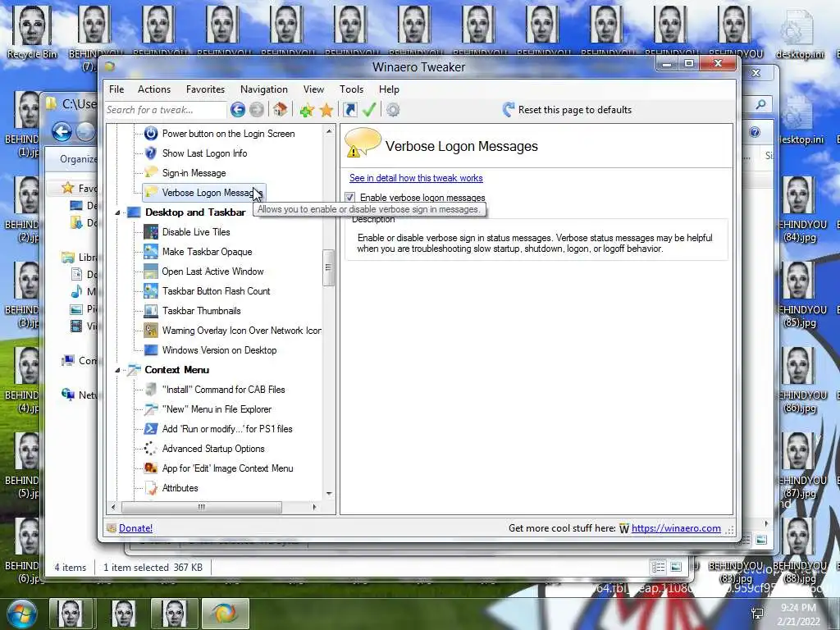Switch Explorer to details view icon
Viewport: 840px width, 630px height.
pos(659,567)
